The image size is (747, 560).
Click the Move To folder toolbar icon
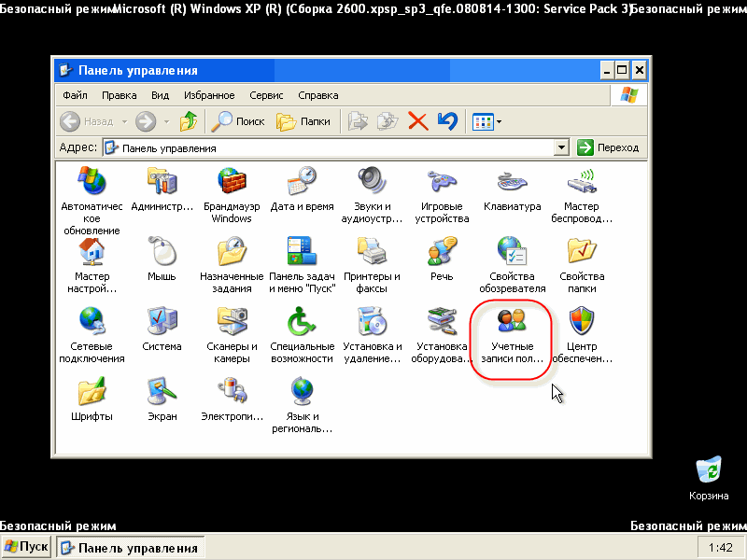click(358, 121)
